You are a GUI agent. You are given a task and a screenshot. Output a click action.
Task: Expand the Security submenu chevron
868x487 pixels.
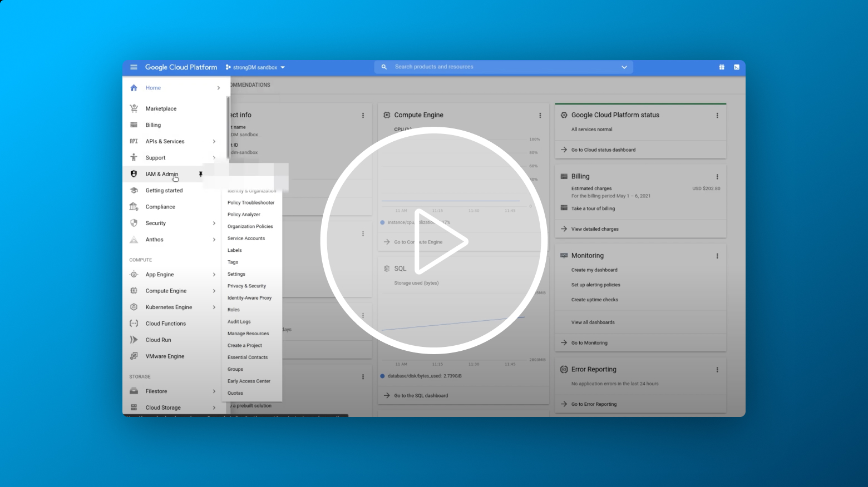[214, 223]
